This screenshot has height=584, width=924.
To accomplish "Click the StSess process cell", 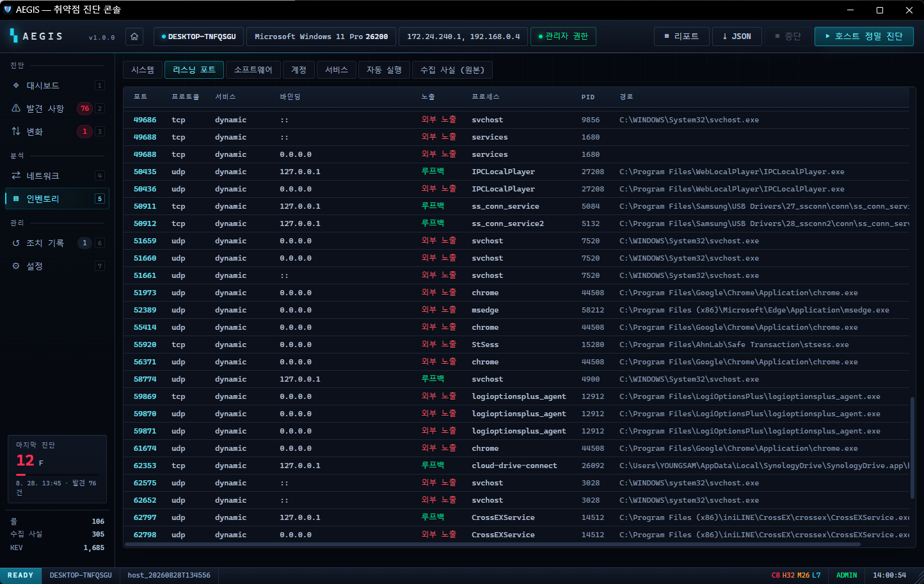I will pyautogui.click(x=485, y=345).
